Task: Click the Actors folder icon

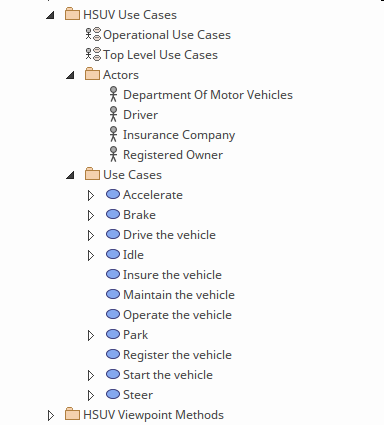Action: click(92, 74)
